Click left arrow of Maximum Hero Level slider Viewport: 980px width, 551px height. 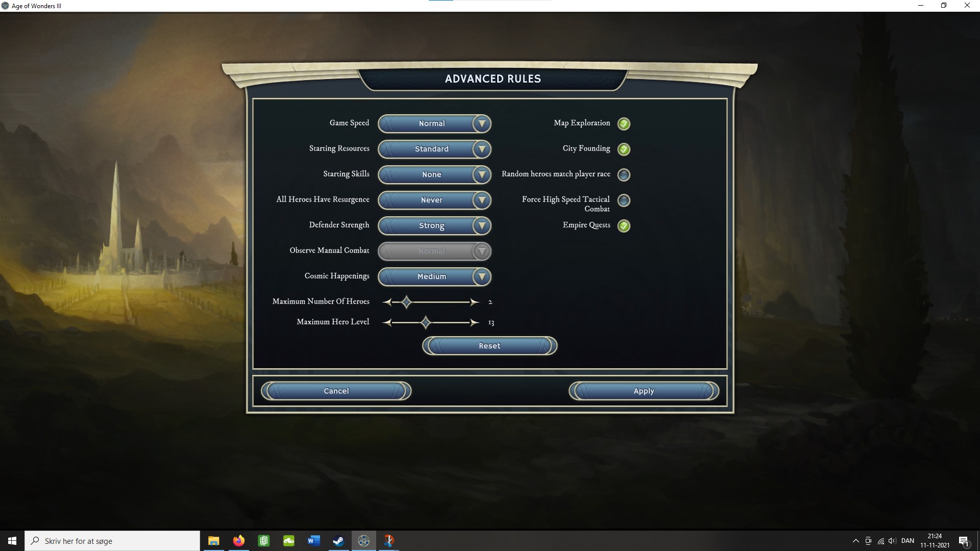[387, 322]
